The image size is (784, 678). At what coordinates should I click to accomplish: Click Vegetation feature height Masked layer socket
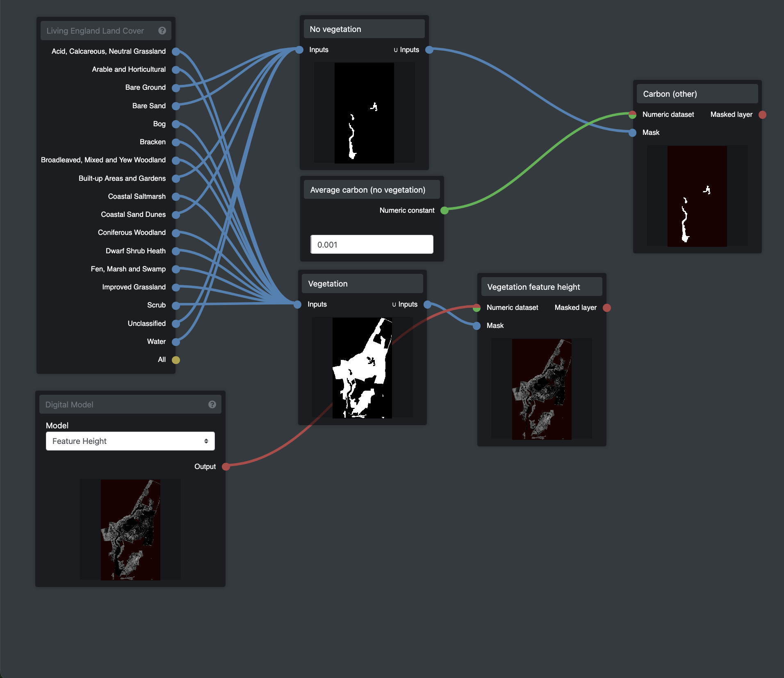607,308
